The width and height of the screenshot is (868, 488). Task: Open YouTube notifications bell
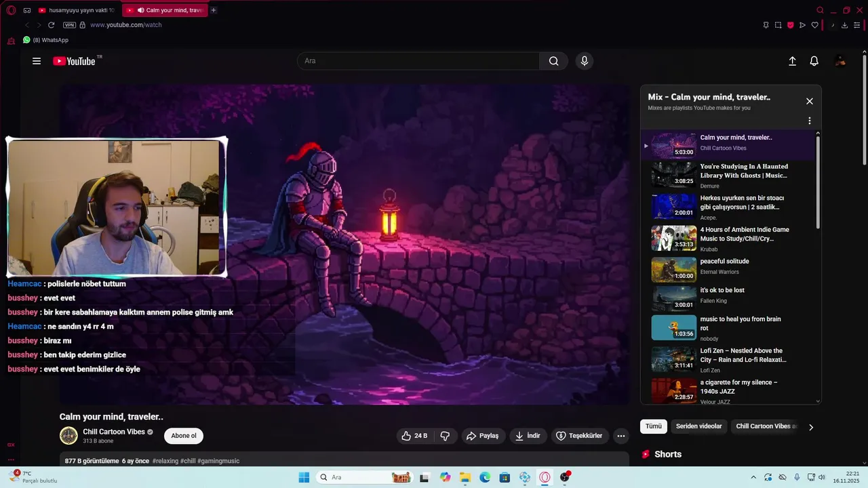coord(814,61)
